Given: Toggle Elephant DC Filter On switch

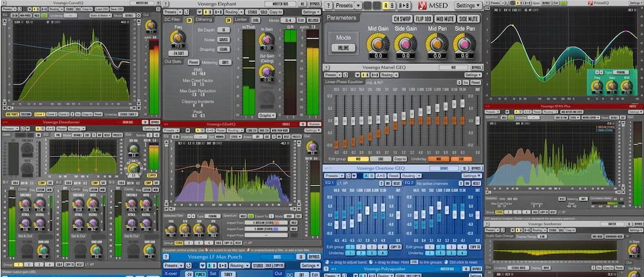Looking at the screenshot, I should [x=189, y=20].
